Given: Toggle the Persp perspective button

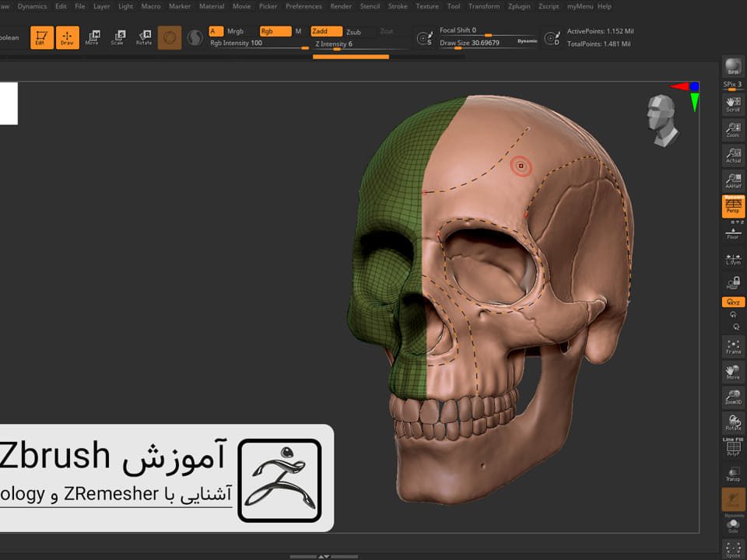Looking at the screenshot, I should coord(733,206).
